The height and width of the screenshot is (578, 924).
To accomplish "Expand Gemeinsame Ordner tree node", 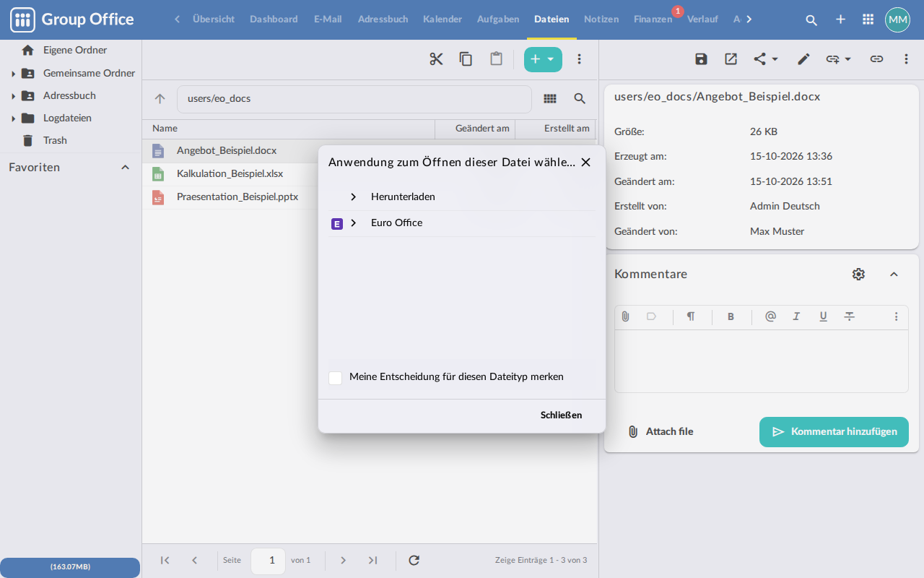I will pos(13,74).
